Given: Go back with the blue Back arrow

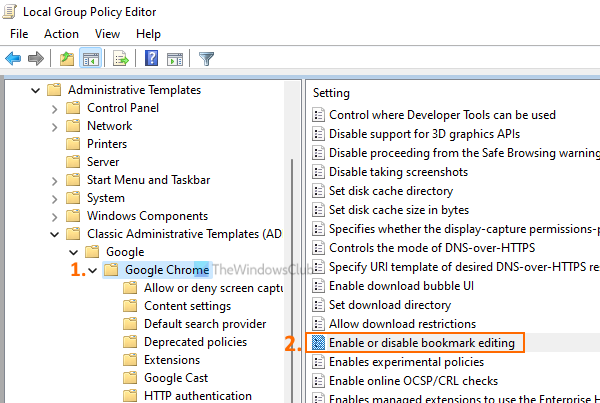Looking at the screenshot, I should [x=13, y=59].
